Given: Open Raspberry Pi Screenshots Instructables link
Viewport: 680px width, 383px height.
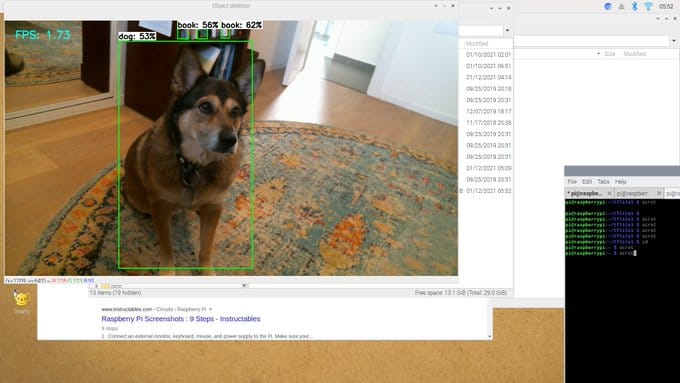Looking at the screenshot, I should coord(181,318).
